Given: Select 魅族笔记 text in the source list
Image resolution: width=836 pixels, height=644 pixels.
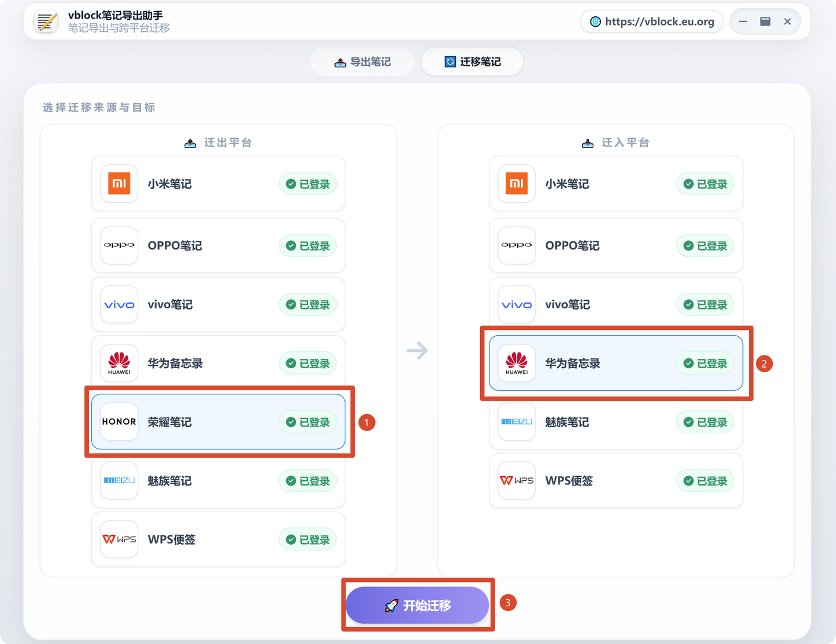Looking at the screenshot, I should click(170, 481).
